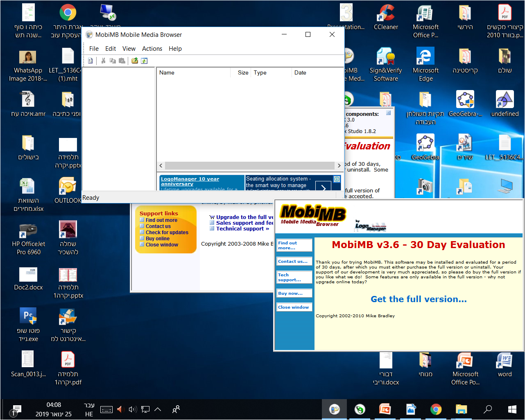Click the MobiMB Mobile Media Browser logo

pyautogui.click(x=313, y=215)
